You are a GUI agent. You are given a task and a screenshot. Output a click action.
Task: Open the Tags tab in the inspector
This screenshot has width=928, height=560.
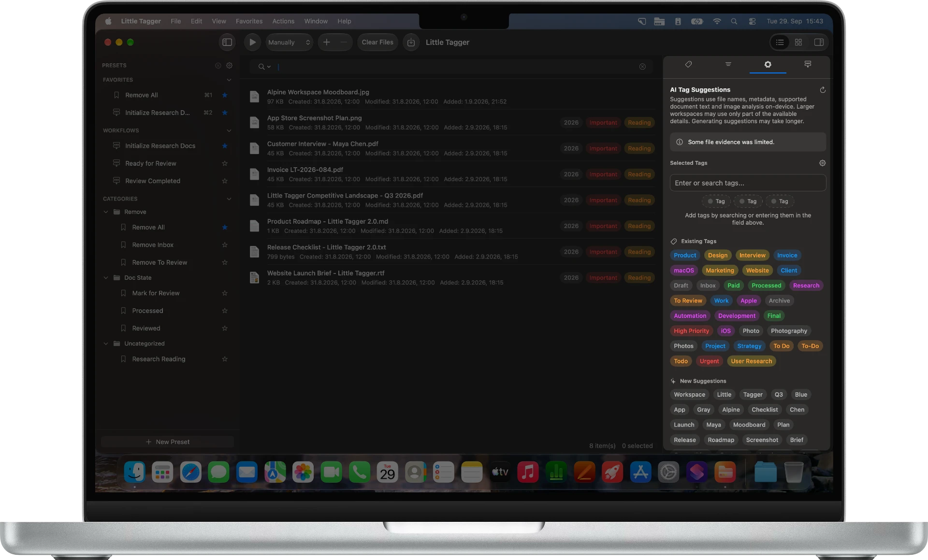(x=688, y=64)
